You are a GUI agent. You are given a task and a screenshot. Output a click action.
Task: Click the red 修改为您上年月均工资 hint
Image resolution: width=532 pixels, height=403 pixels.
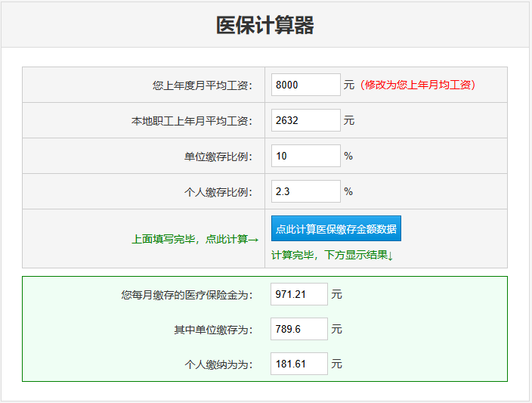(419, 85)
